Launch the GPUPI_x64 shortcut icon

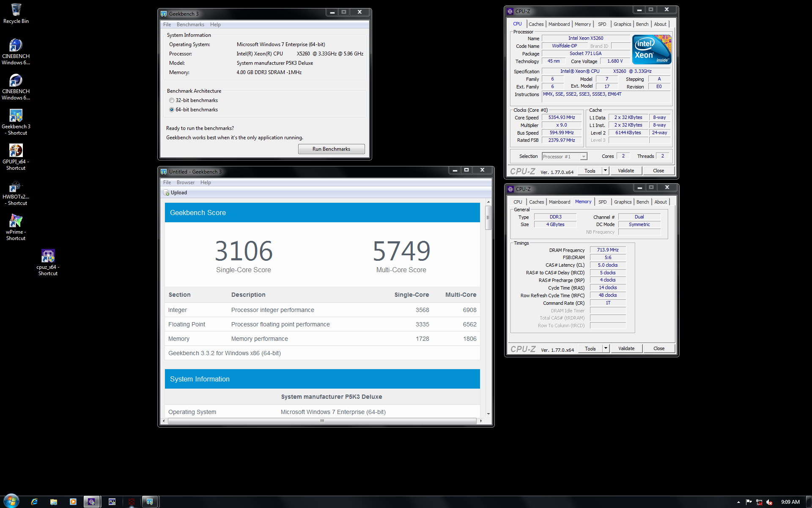point(16,157)
